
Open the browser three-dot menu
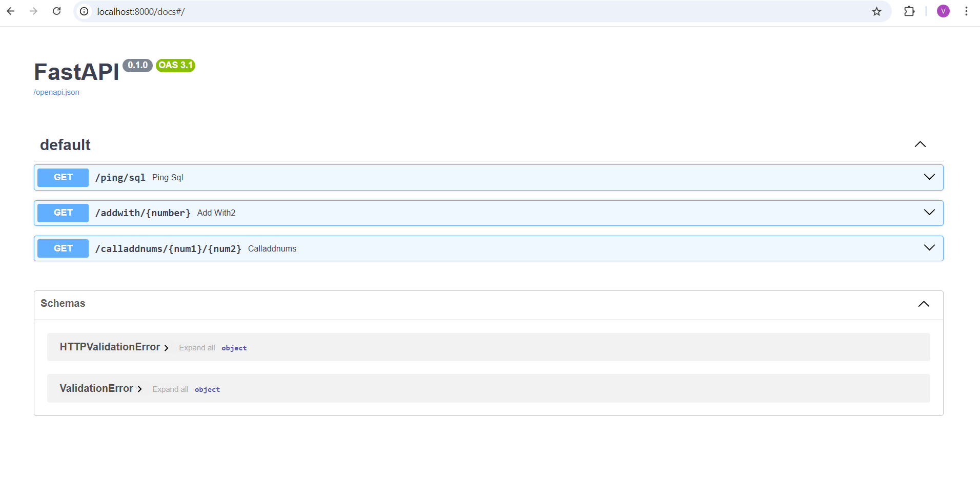[x=967, y=11]
